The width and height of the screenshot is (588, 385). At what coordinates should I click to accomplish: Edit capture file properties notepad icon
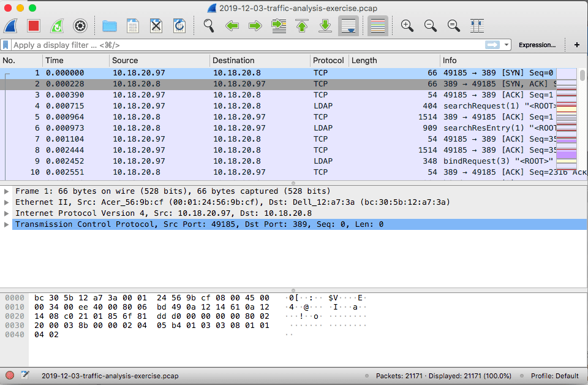pos(25,375)
